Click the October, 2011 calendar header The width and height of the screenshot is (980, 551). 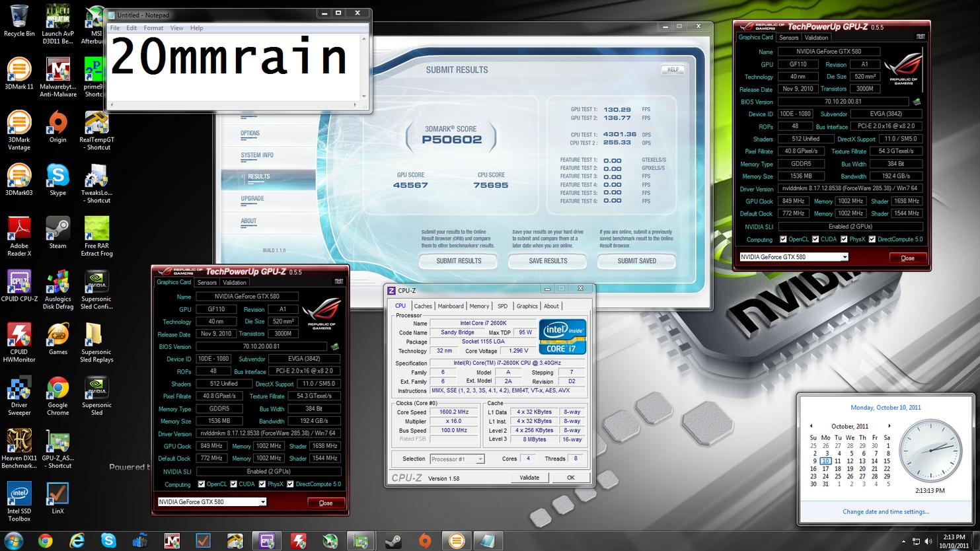[850, 426]
